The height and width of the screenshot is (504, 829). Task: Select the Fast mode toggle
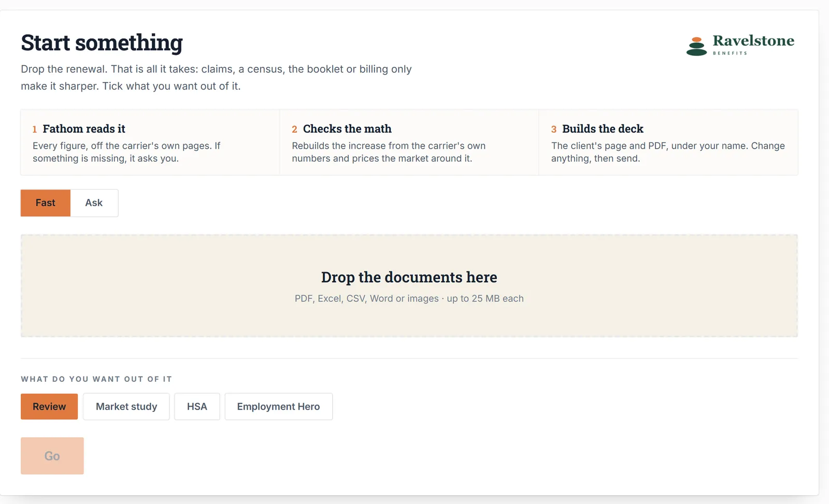click(46, 203)
